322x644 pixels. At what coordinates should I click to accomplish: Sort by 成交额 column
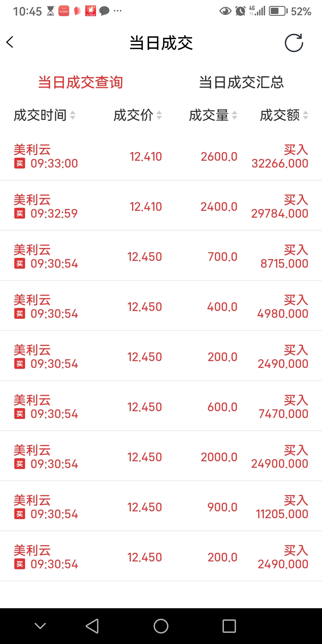[x=284, y=115]
